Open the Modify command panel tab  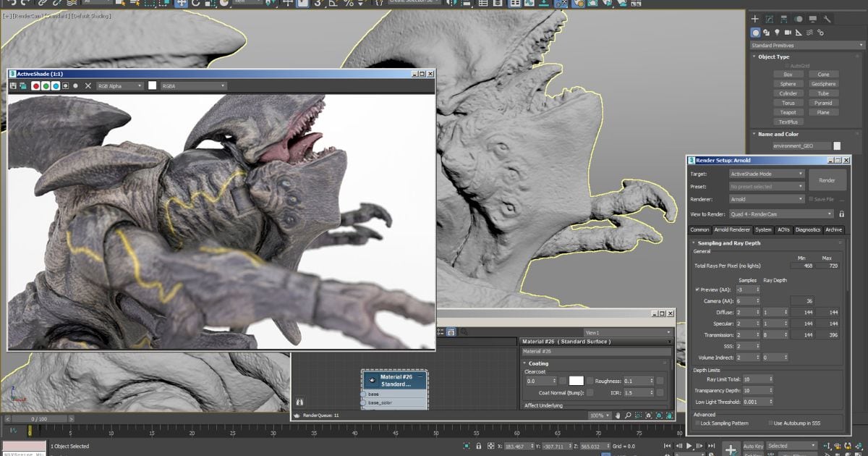click(x=770, y=19)
